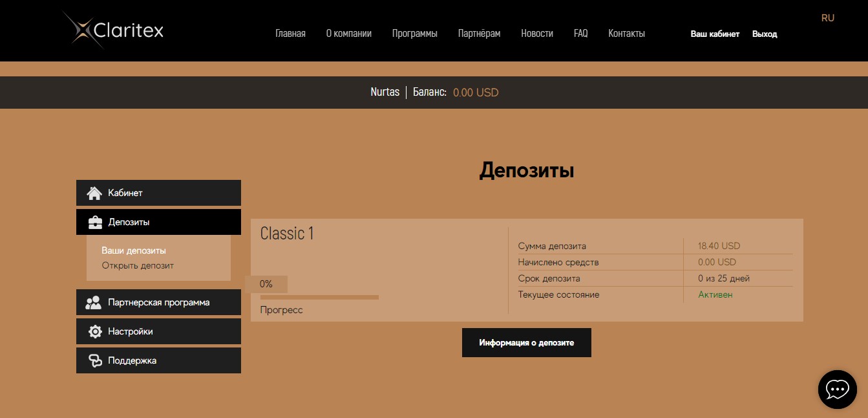Open the О компании page

pos(348,34)
